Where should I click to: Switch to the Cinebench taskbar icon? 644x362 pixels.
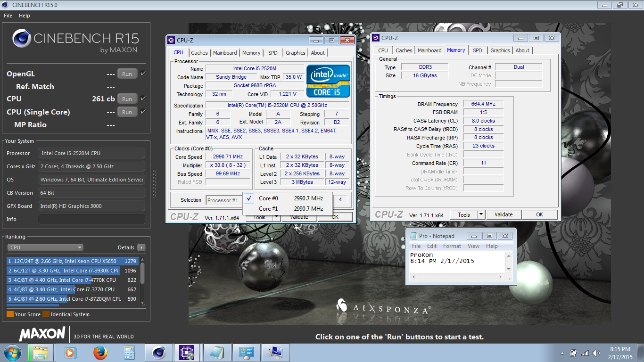click(158, 353)
